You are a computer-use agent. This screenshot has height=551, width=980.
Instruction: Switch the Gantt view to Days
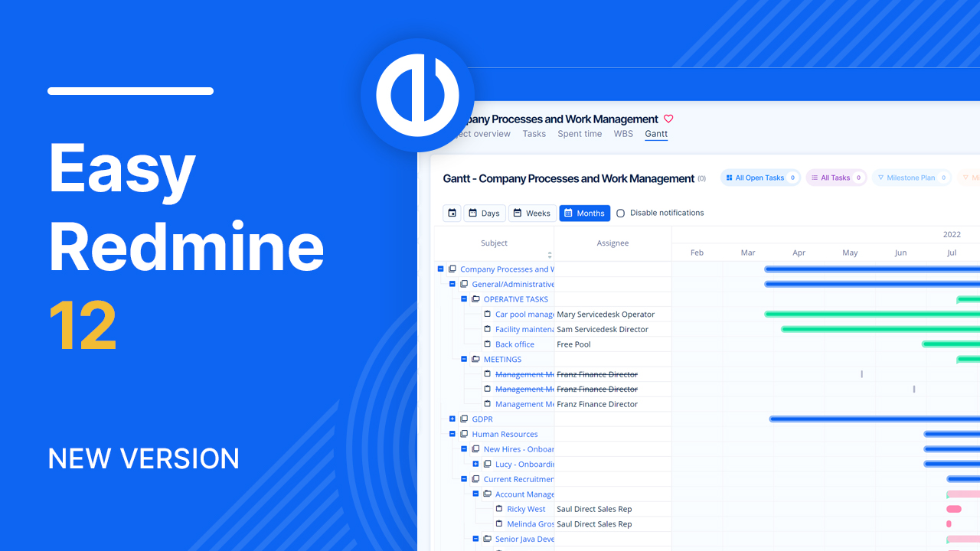click(484, 213)
